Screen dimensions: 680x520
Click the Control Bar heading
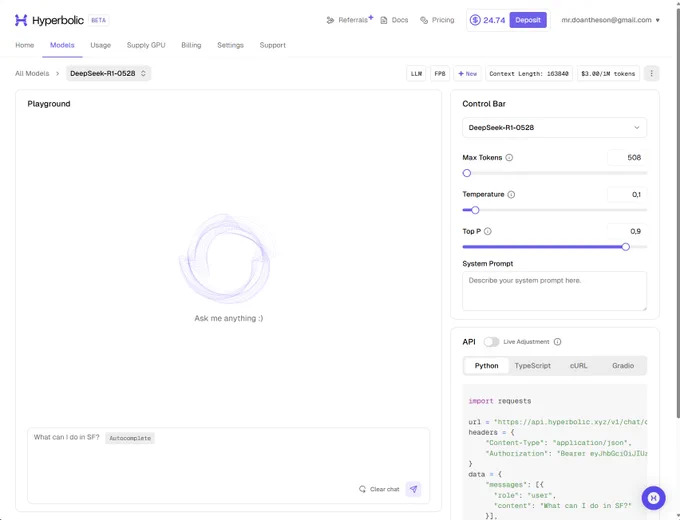(x=484, y=104)
